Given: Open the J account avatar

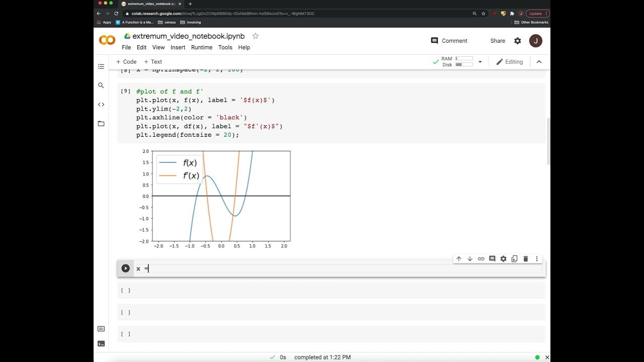Looking at the screenshot, I should 536,41.
